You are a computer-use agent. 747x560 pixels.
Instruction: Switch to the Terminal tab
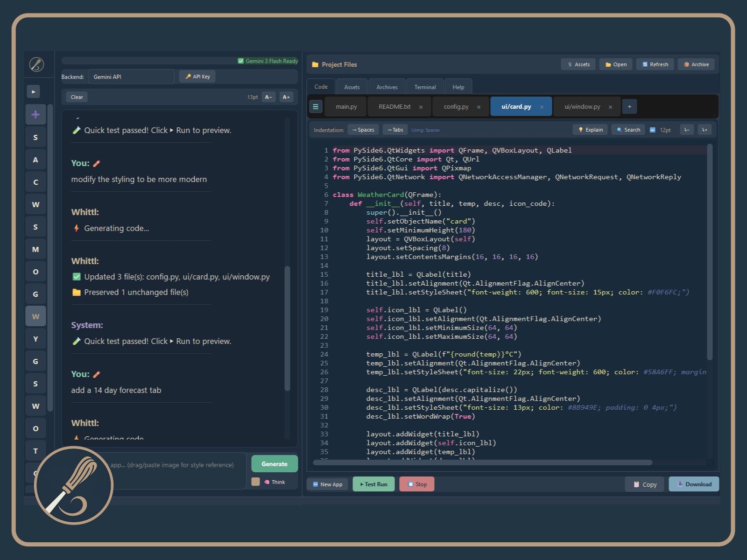pyautogui.click(x=424, y=86)
